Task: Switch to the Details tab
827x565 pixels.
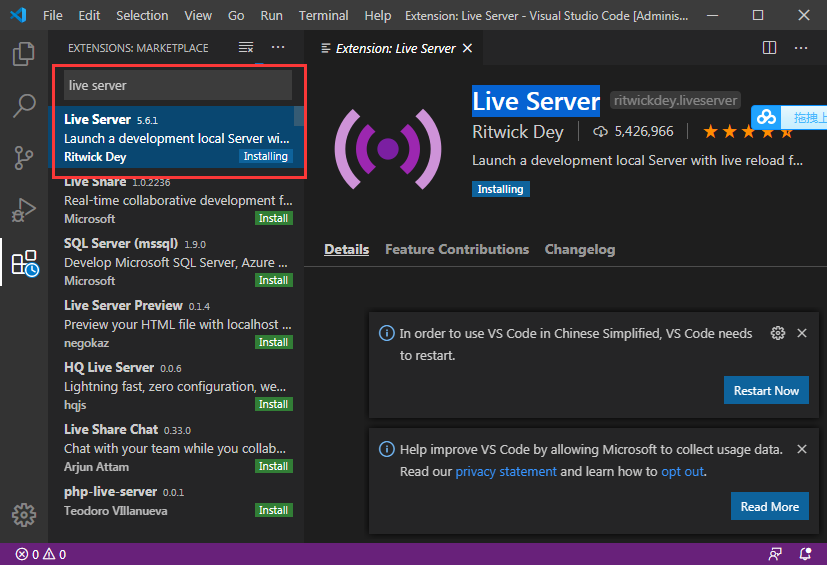Action: pyautogui.click(x=347, y=249)
